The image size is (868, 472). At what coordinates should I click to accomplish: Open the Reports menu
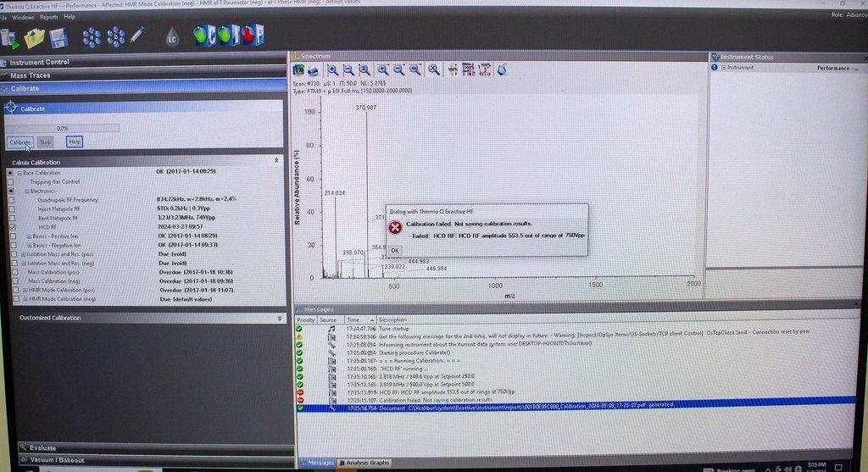pos(49,17)
